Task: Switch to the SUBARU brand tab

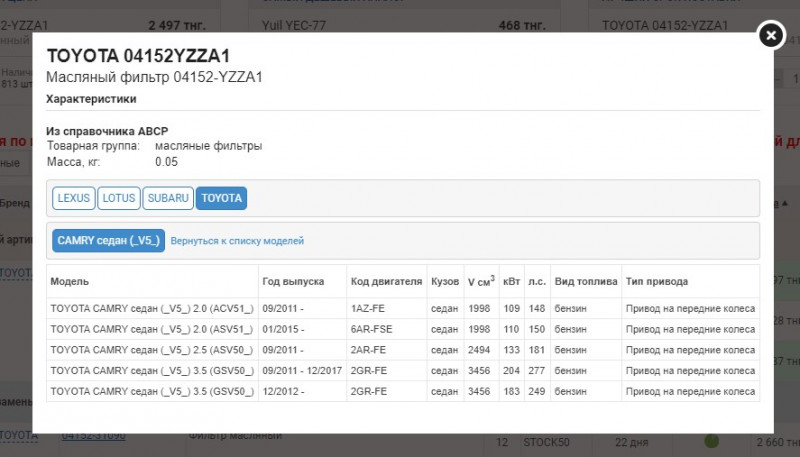Action: tap(168, 198)
